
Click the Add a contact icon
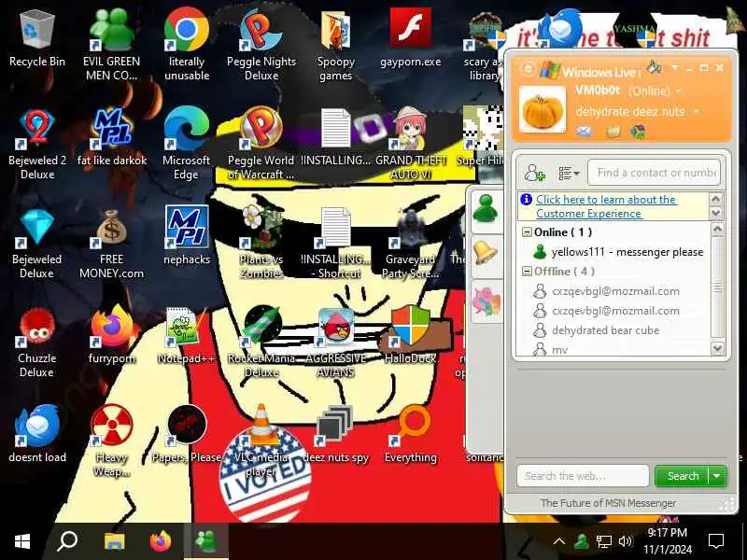point(534,173)
